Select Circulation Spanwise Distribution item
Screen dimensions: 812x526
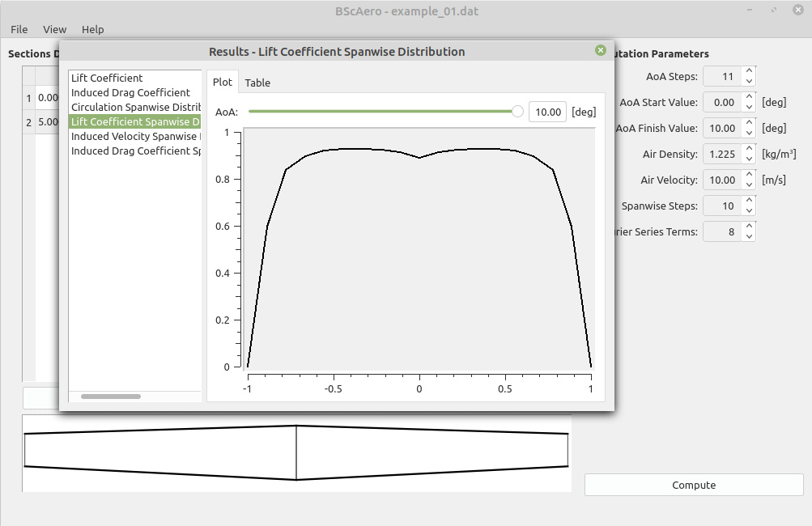click(x=134, y=107)
